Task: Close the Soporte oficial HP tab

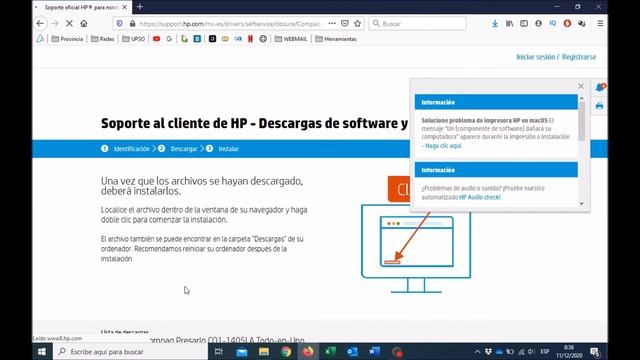Action: (124, 7)
